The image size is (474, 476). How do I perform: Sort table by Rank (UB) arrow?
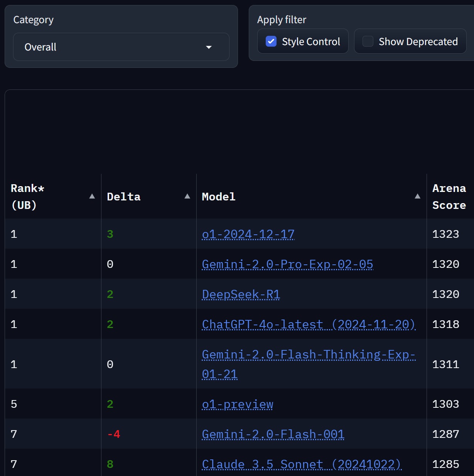point(92,196)
